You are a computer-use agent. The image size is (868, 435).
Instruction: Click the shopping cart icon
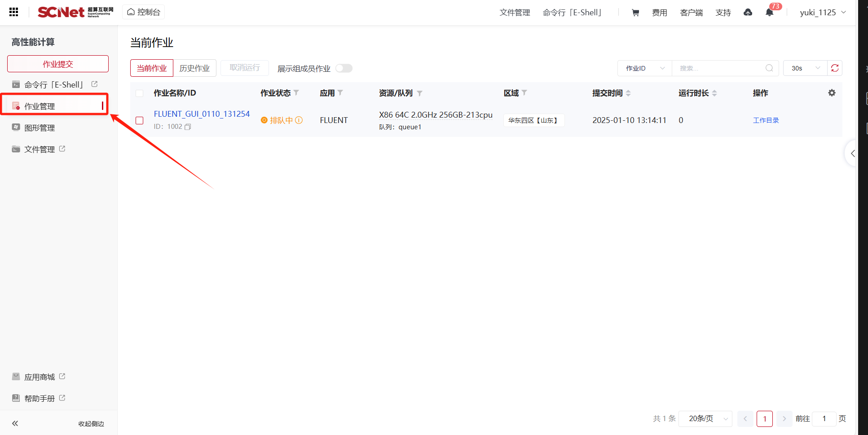pyautogui.click(x=635, y=13)
